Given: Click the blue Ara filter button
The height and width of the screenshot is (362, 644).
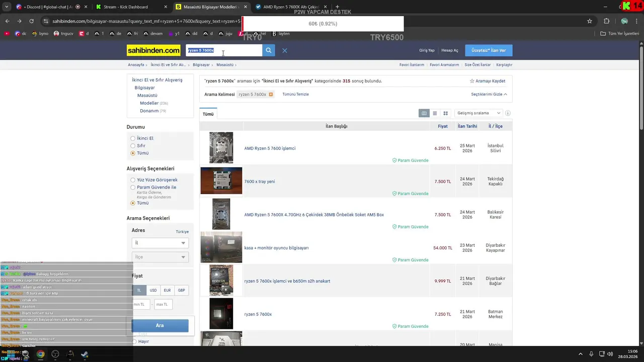Looking at the screenshot, I should [x=160, y=325].
